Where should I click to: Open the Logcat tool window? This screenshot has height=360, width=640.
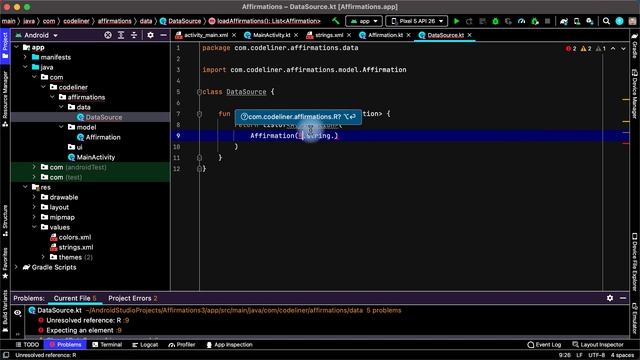coord(145,344)
